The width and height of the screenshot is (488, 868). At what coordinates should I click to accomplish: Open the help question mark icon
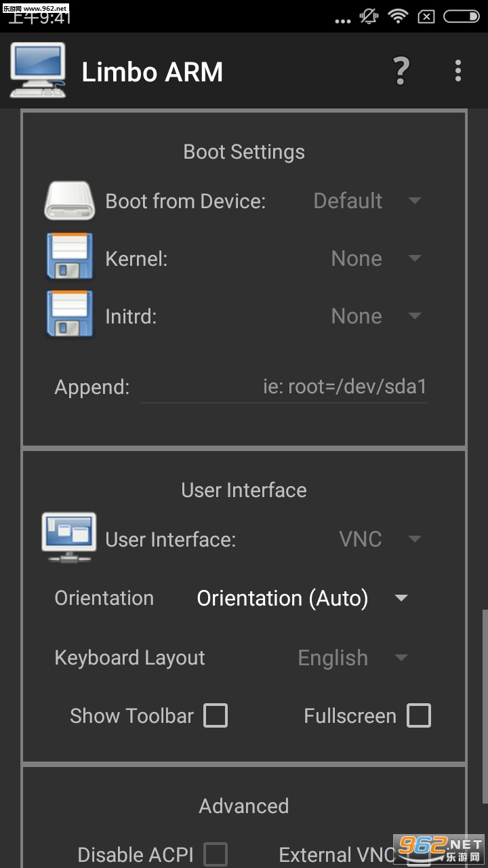[x=401, y=71]
